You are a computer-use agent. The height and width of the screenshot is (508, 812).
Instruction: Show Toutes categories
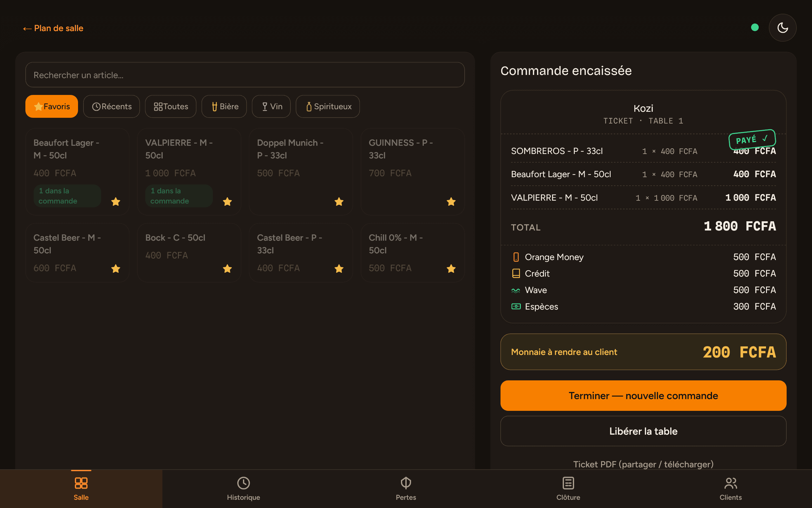[x=170, y=106]
